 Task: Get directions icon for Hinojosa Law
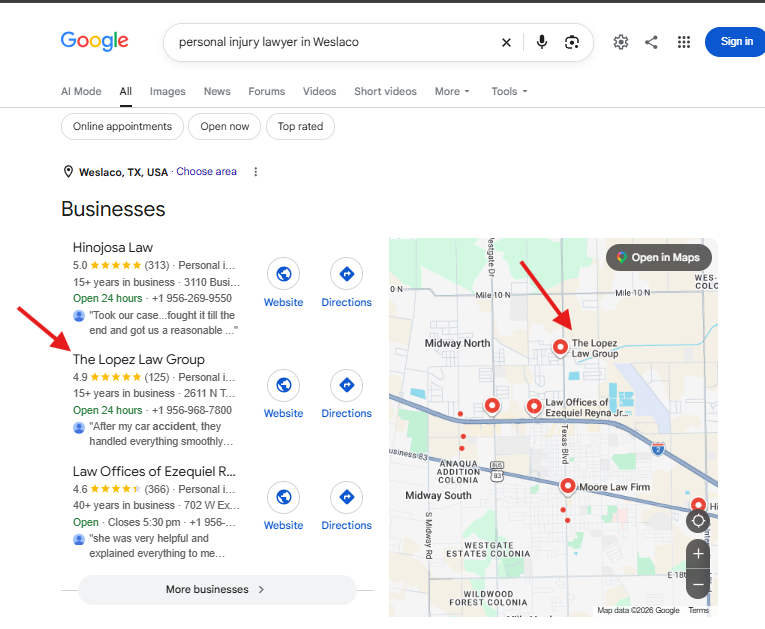(x=346, y=274)
